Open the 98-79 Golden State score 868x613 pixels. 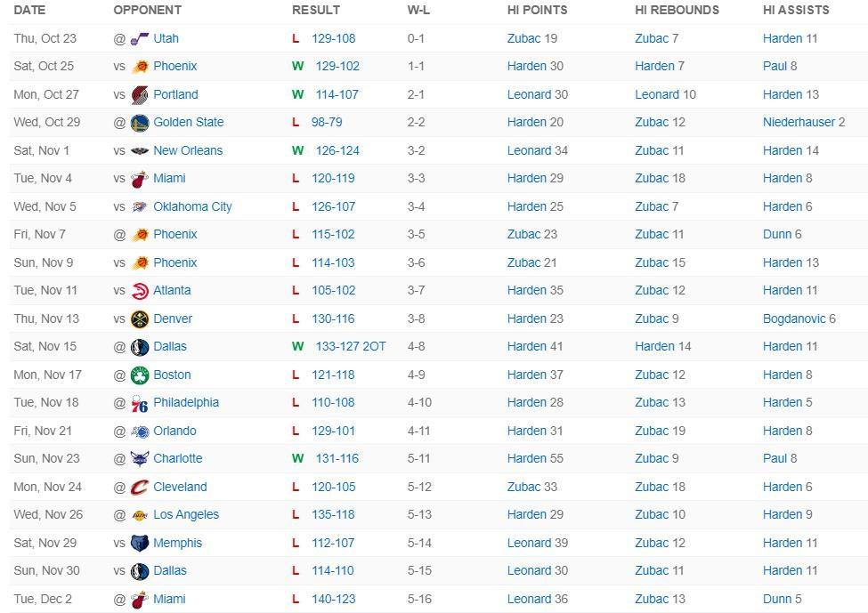pos(327,122)
